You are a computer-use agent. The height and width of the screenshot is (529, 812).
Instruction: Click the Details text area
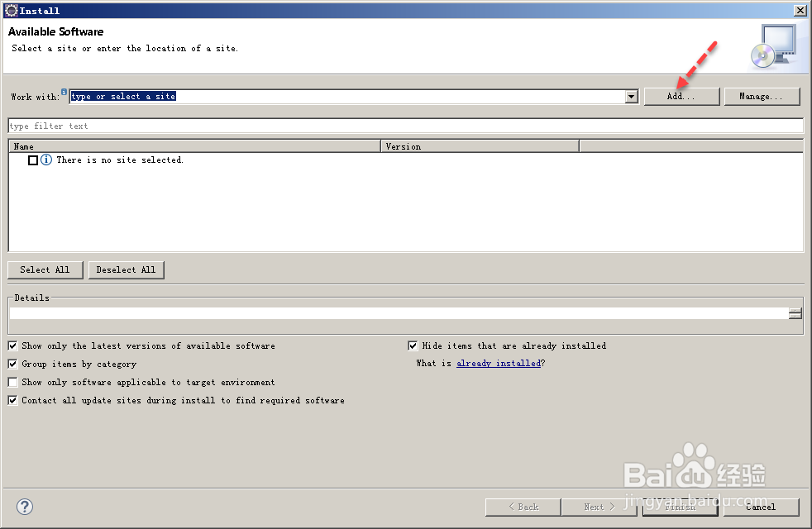(399, 313)
